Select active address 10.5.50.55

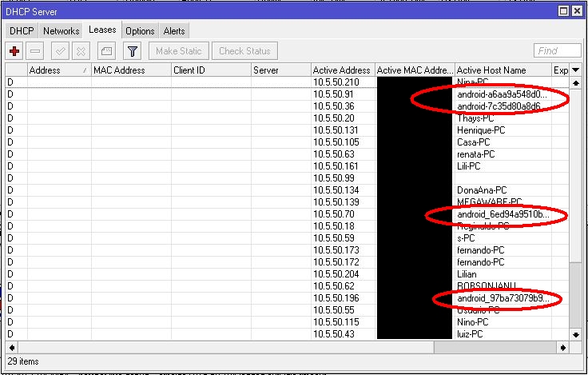tap(334, 310)
